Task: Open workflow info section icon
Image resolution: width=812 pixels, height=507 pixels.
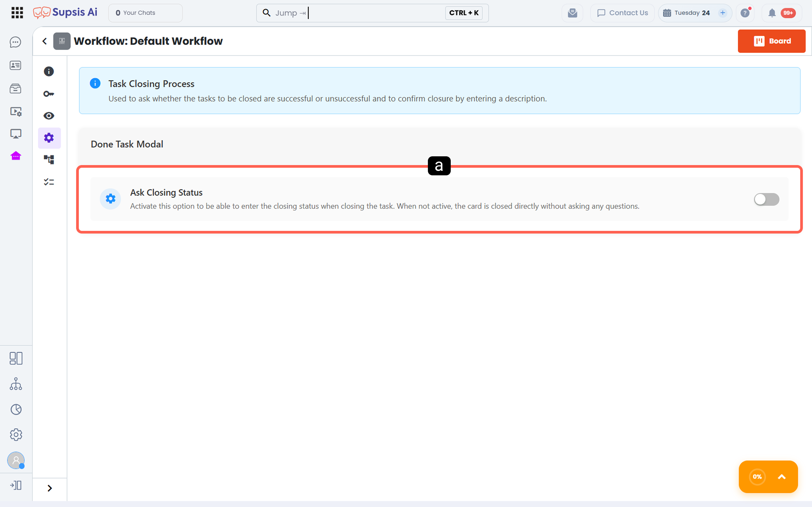Action: coord(49,72)
